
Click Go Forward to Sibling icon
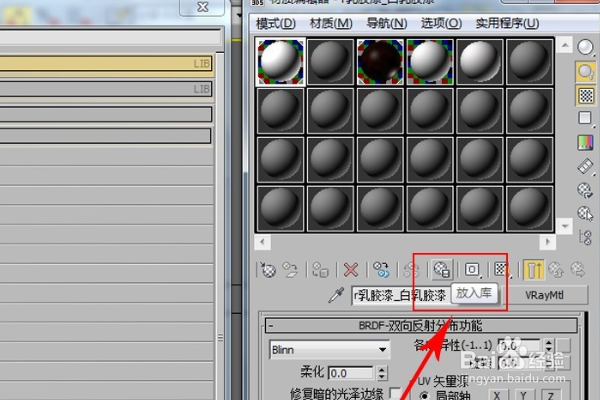click(x=578, y=270)
